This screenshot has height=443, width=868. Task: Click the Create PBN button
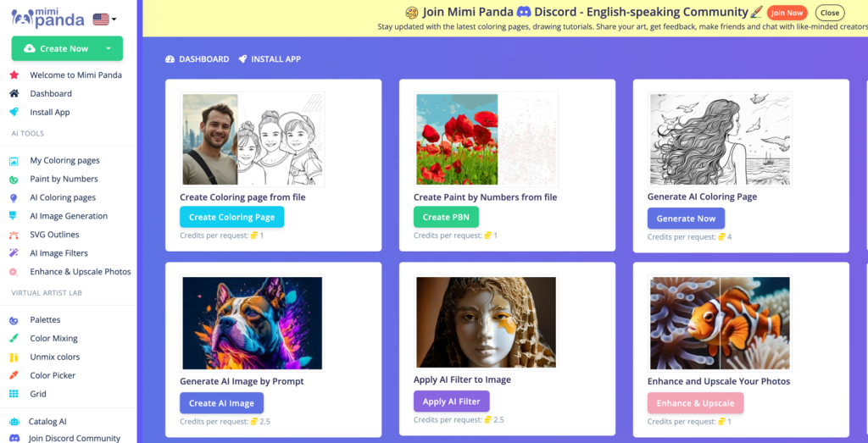446,217
